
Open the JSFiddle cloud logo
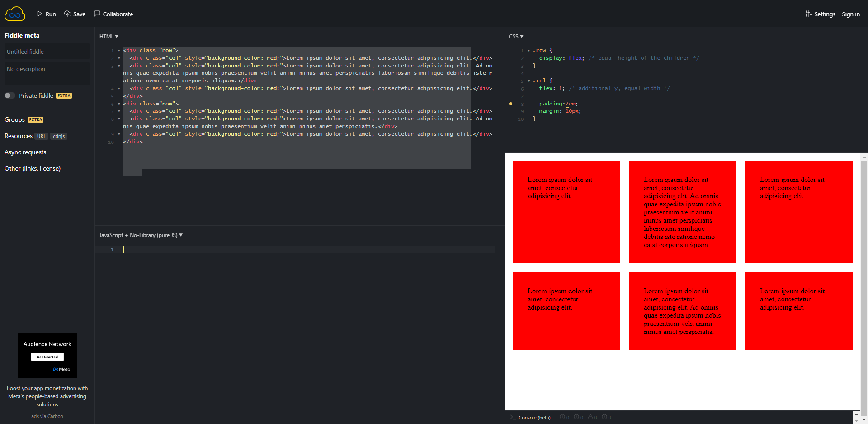(15, 14)
